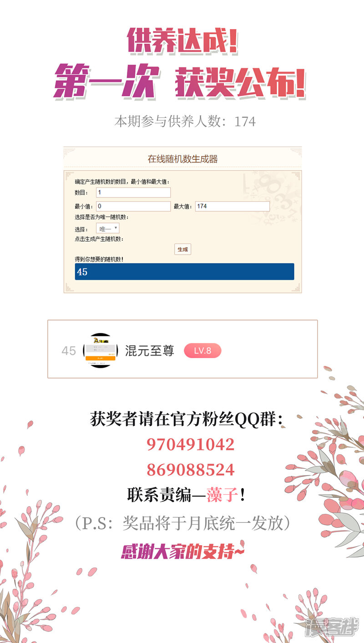Click the 在线随机数生成器 title header

[x=182, y=159]
